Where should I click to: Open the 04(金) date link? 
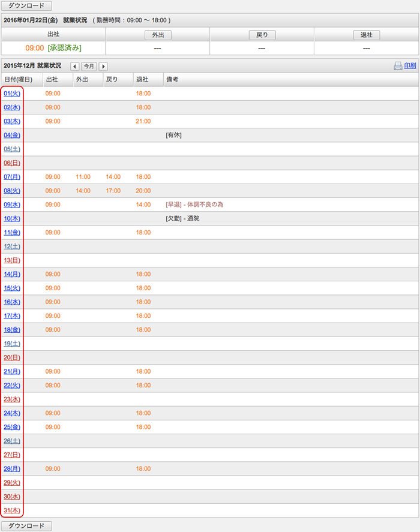click(12, 135)
